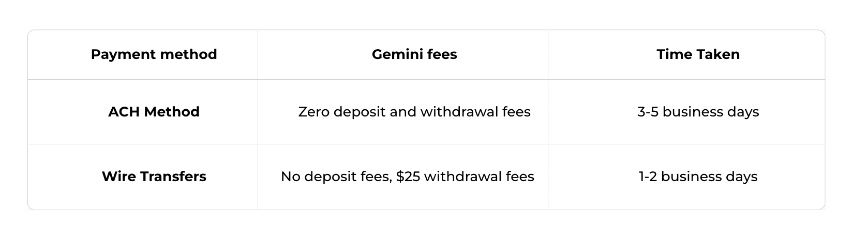Click the "No deposit fees, $25 withdrawal fees" cell

[407, 177]
